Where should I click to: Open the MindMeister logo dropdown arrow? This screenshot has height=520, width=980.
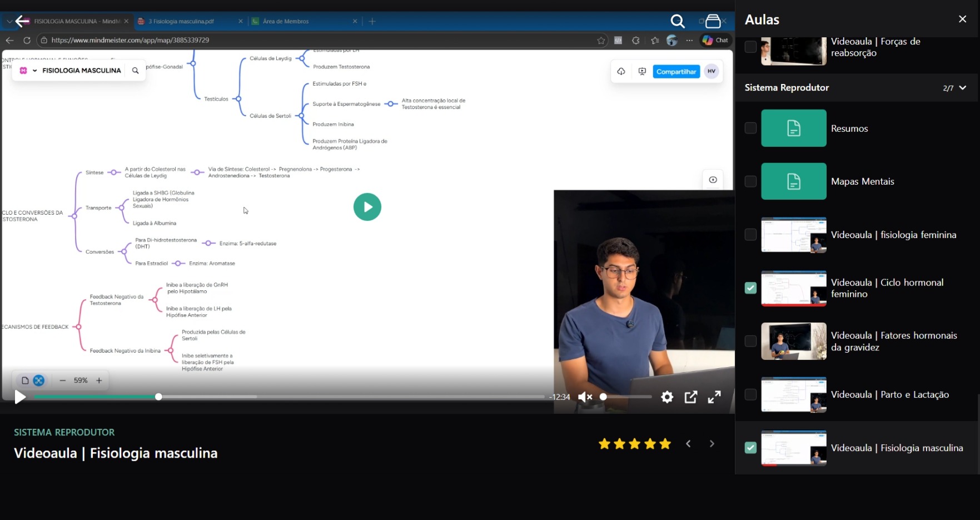click(x=34, y=71)
